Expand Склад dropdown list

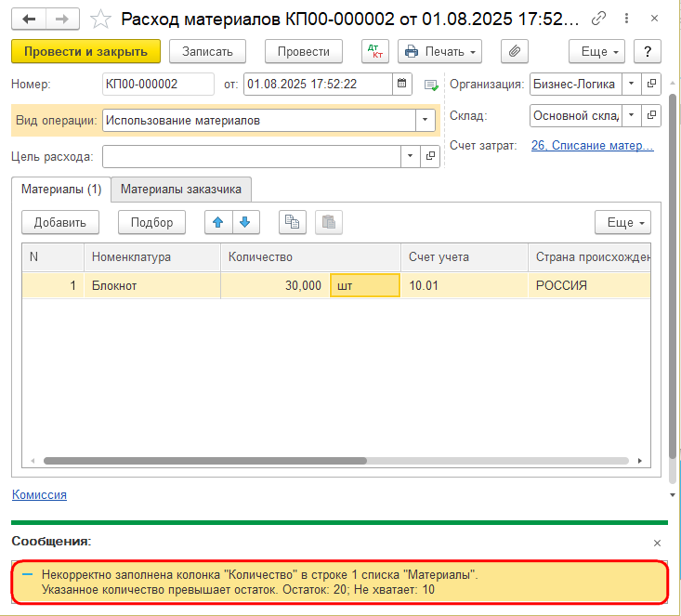632,115
